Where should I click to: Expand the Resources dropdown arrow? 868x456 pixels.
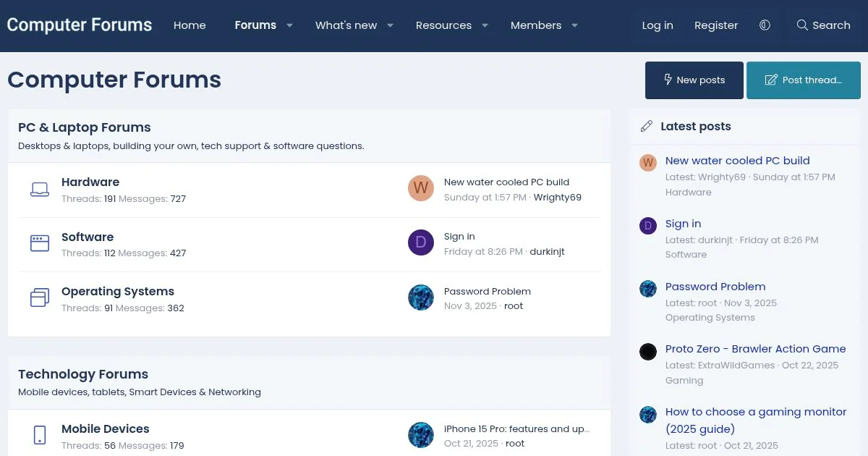tap(485, 25)
